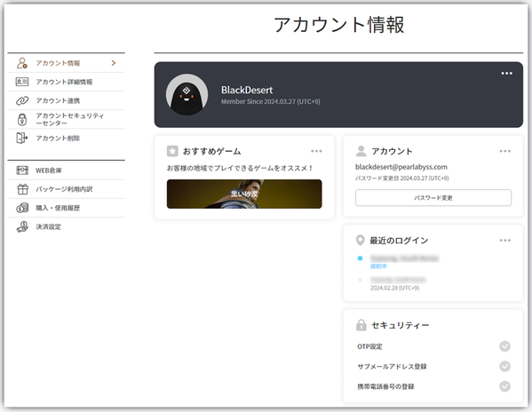Open アカウント詳細情報 from the sidebar
Screen dimensions: 532x412
click(66, 82)
